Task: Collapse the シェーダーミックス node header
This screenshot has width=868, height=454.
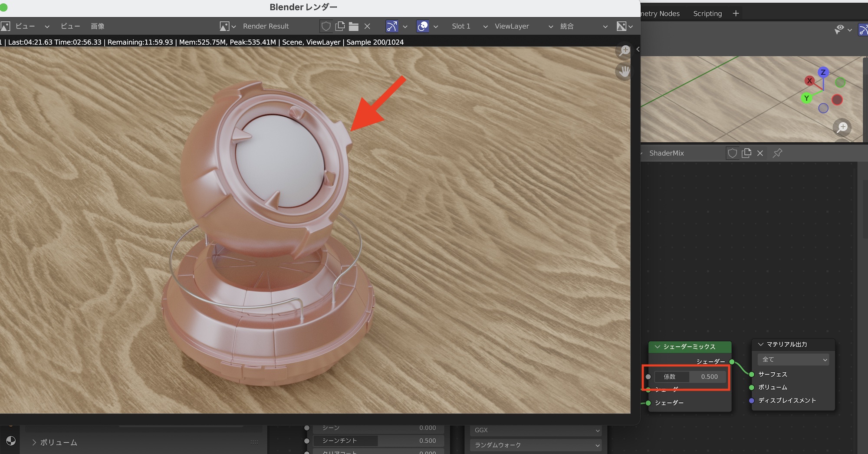Action: coord(658,347)
